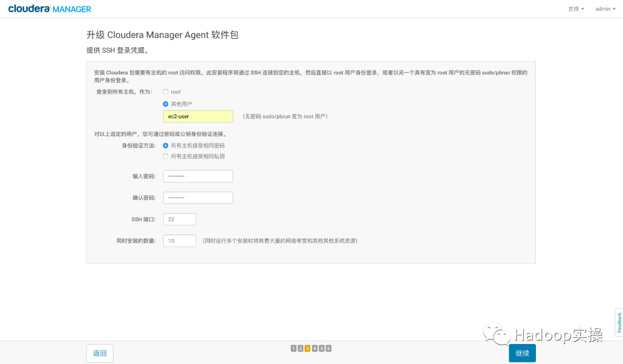Click the 登录到所有主机 label

(x=125, y=92)
